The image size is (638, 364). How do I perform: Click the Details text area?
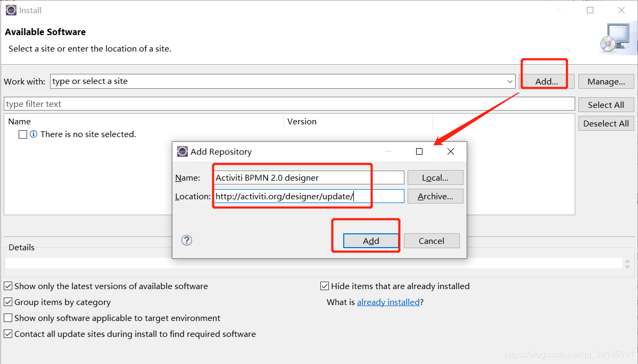313,263
